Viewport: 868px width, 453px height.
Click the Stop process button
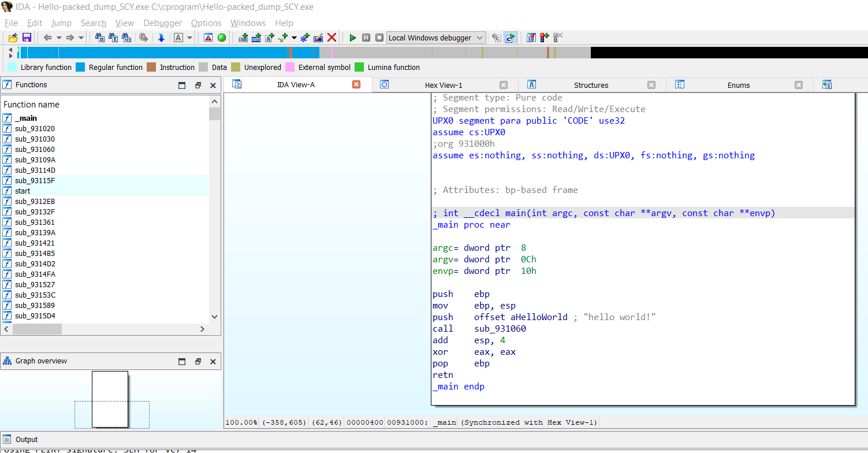point(379,38)
